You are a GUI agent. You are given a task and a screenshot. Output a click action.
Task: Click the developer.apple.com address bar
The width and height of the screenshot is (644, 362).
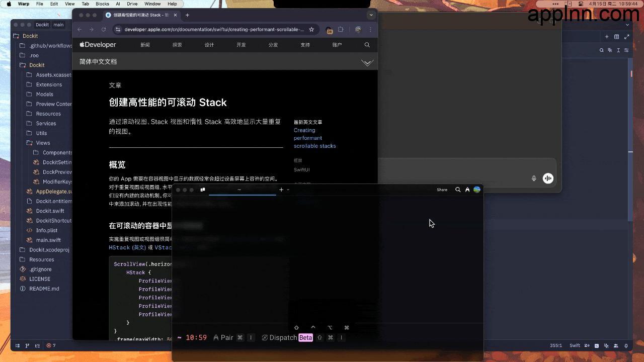[214, 30]
